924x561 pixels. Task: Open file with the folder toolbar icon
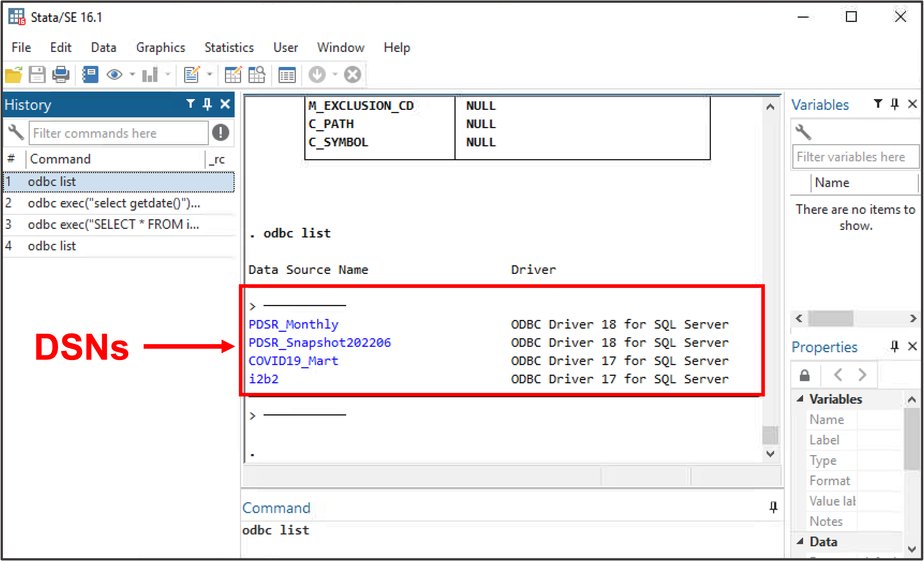13,75
